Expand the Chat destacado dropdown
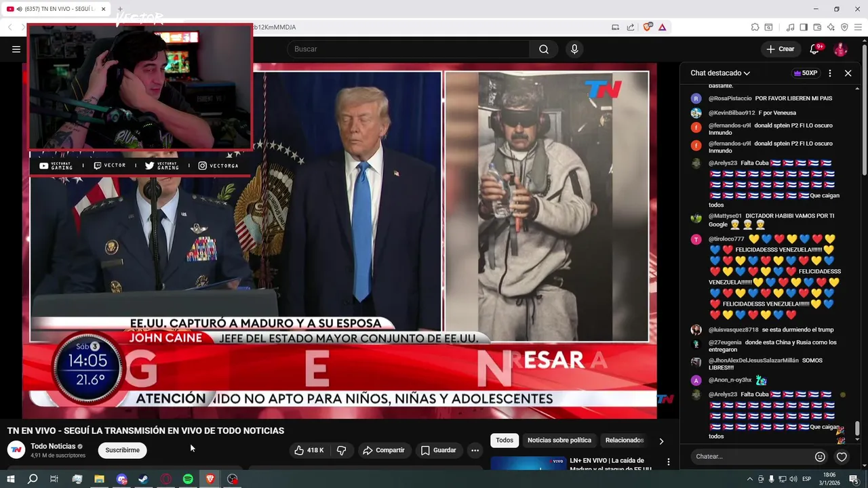 720,73
